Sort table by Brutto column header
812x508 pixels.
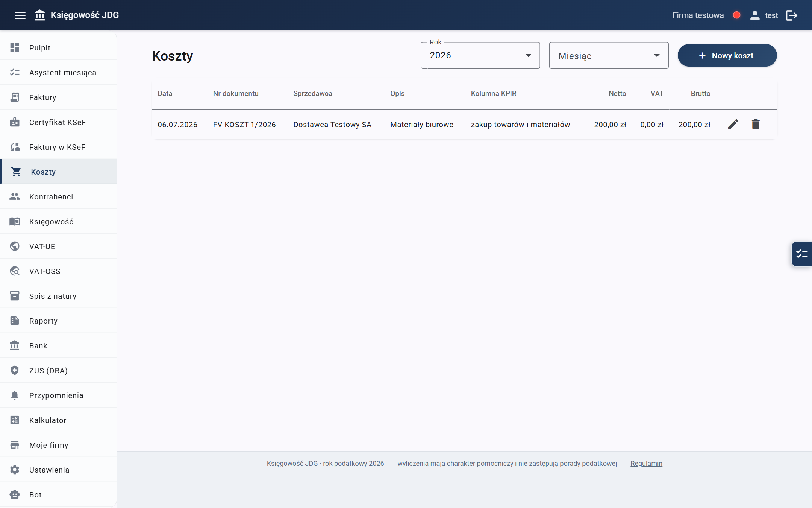(700, 93)
